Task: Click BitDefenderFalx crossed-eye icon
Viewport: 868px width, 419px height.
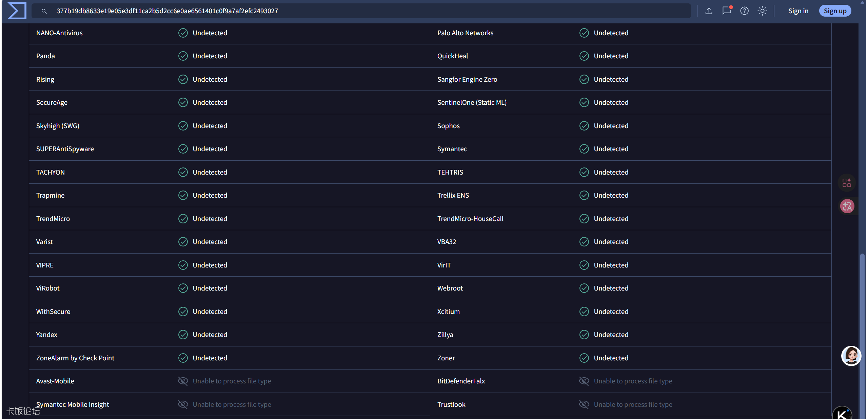Action: coord(584,381)
